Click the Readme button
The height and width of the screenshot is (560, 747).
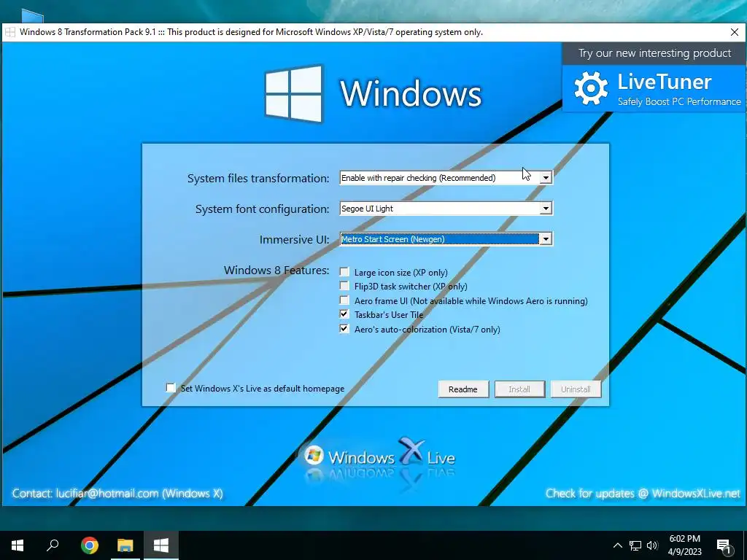click(x=463, y=389)
